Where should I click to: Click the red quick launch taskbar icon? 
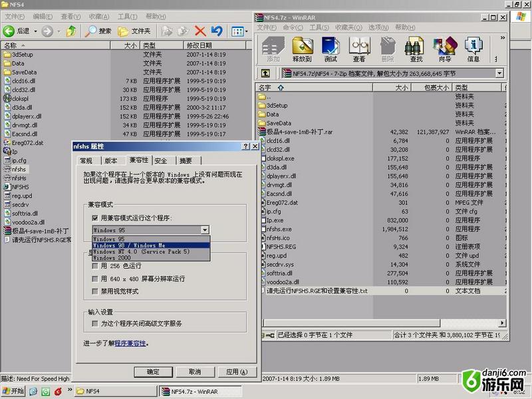point(58,392)
